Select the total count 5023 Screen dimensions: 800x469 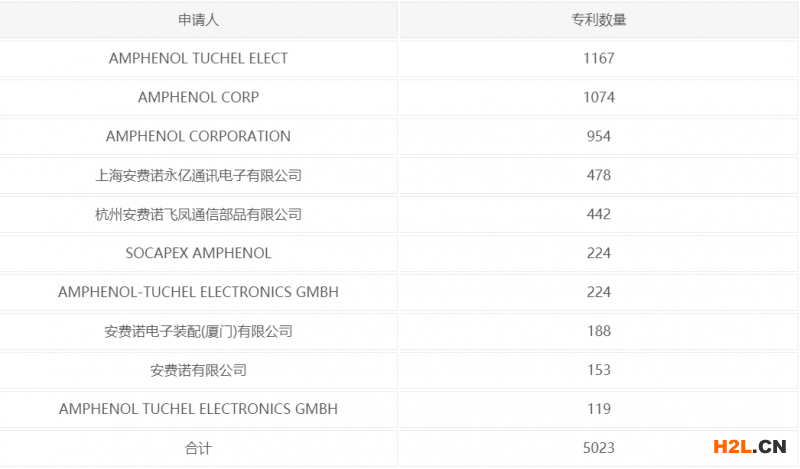[598, 448]
